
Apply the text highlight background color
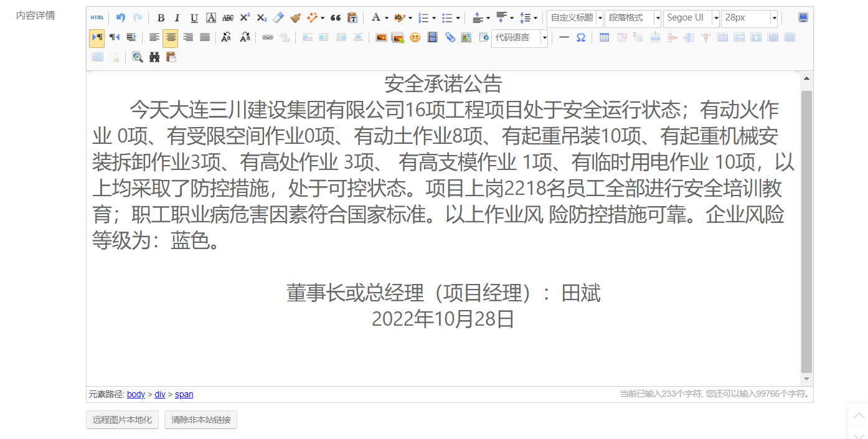pos(400,18)
